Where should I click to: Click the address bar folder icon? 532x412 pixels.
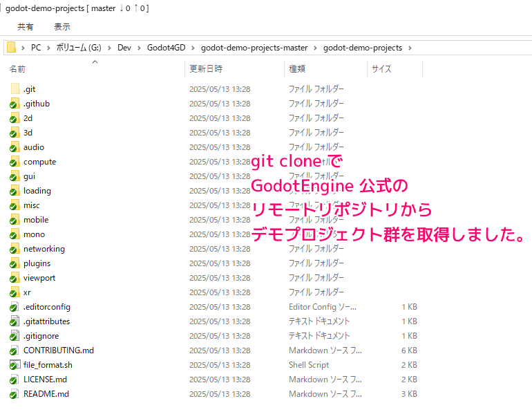tap(11, 48)
